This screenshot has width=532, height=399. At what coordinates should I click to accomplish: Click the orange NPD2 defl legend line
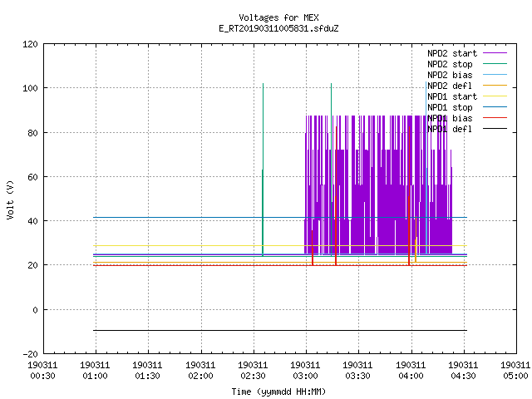[495, 85]
